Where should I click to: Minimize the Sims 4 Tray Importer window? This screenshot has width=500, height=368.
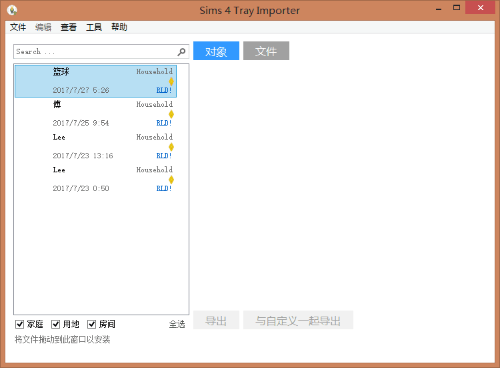coord(439,9)
